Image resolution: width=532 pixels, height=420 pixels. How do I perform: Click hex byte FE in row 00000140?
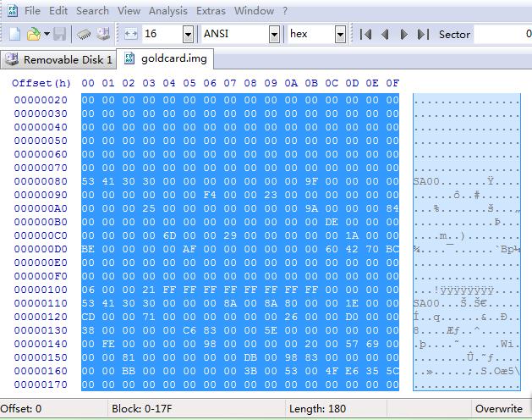point(108,345)
